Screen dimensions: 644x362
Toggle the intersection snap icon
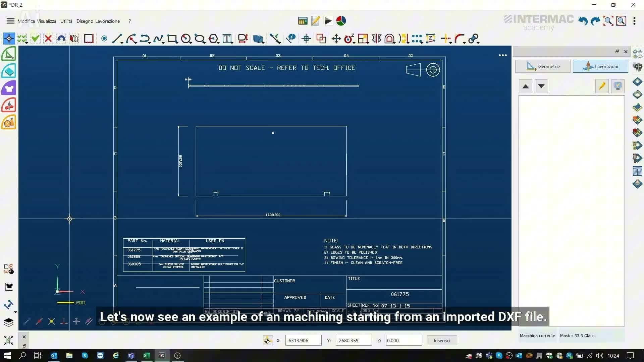point(52,321)
